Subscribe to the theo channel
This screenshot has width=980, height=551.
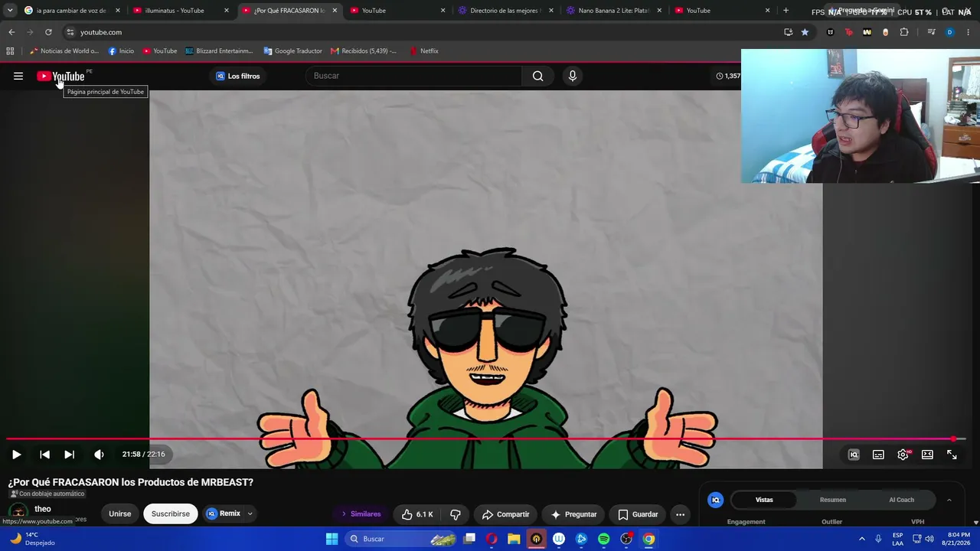pos(171,514)
